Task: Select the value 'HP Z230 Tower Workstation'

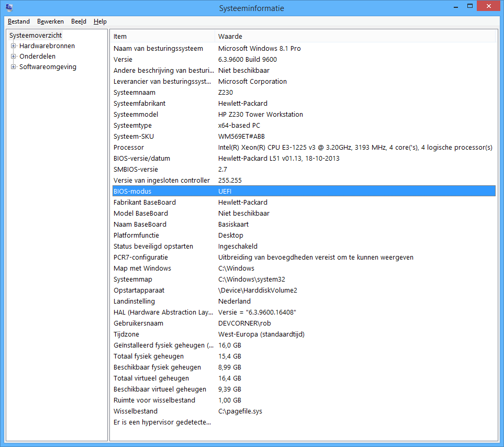Action: 260,115
